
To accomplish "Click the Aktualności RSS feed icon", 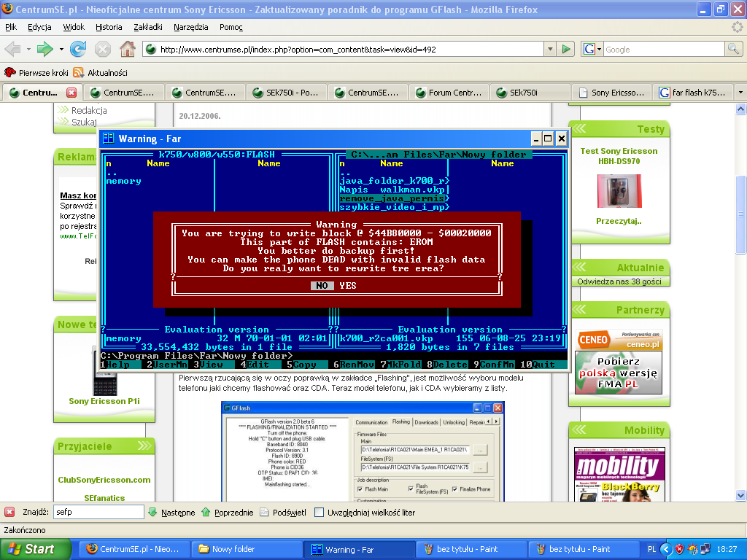I will (78, 72).
